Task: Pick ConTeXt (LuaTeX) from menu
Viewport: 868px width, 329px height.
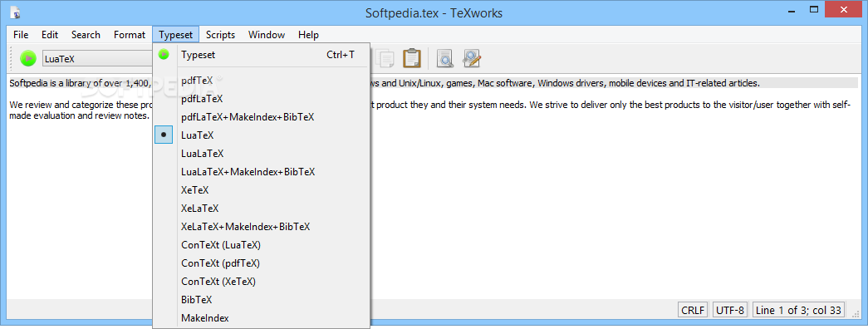Action: coord(261,245)
